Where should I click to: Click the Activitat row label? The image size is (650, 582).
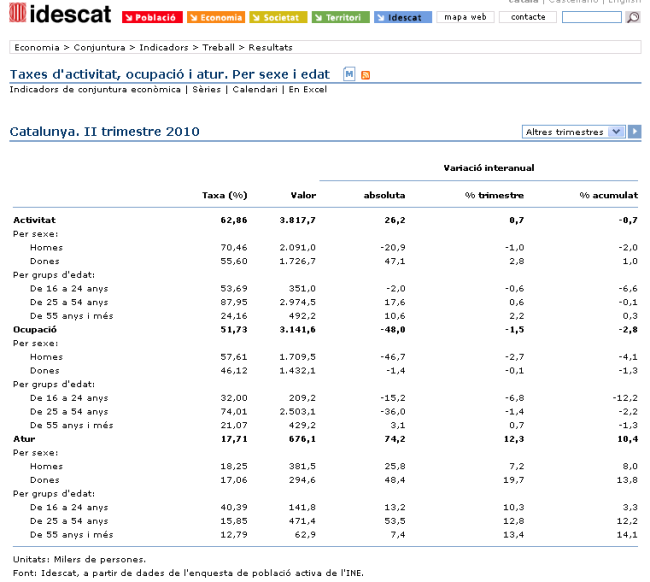(34, 220)
